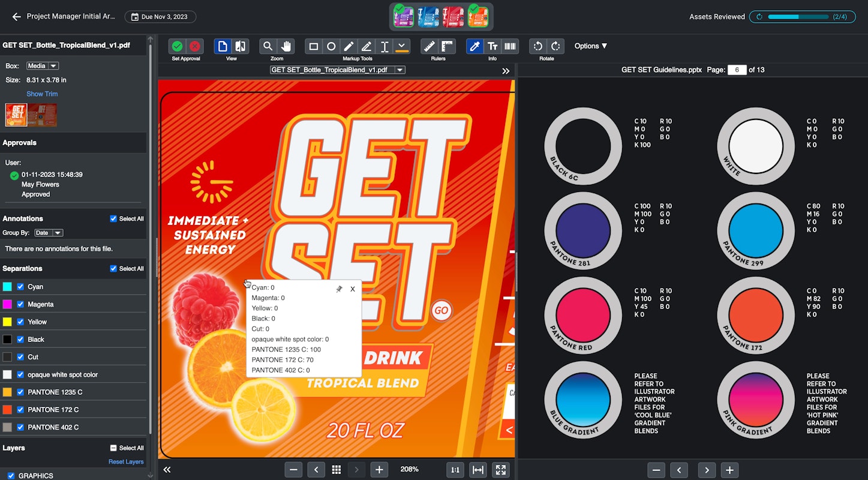Toggle Layers Select All checkbox
The width and height of the screenshot is (868, 480).
tap(113, 448)
